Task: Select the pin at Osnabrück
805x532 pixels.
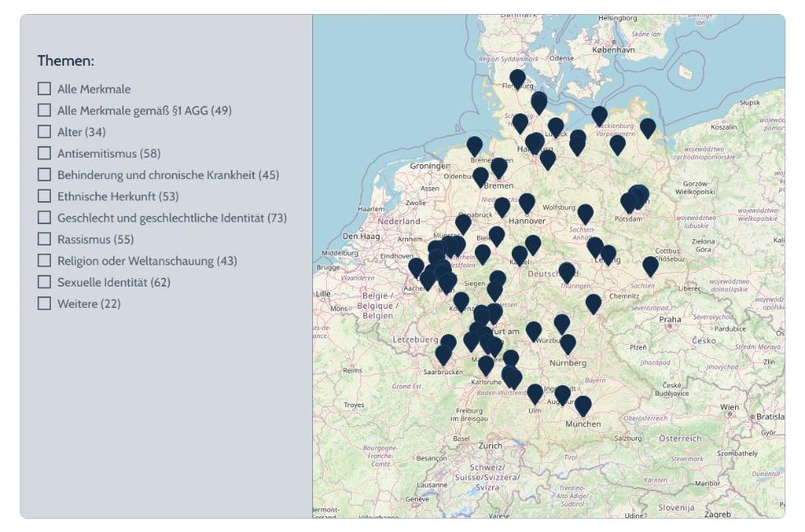Action: tap(463, 223)
